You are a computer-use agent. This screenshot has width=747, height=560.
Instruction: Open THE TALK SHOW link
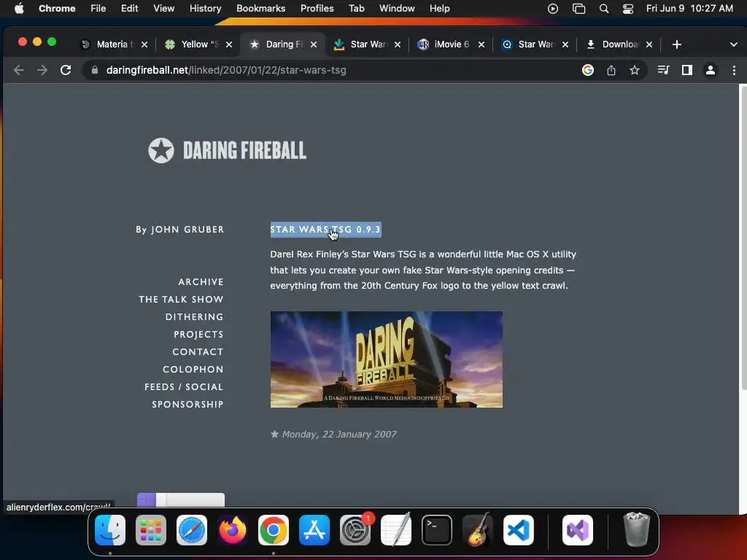tap(181, 300)
